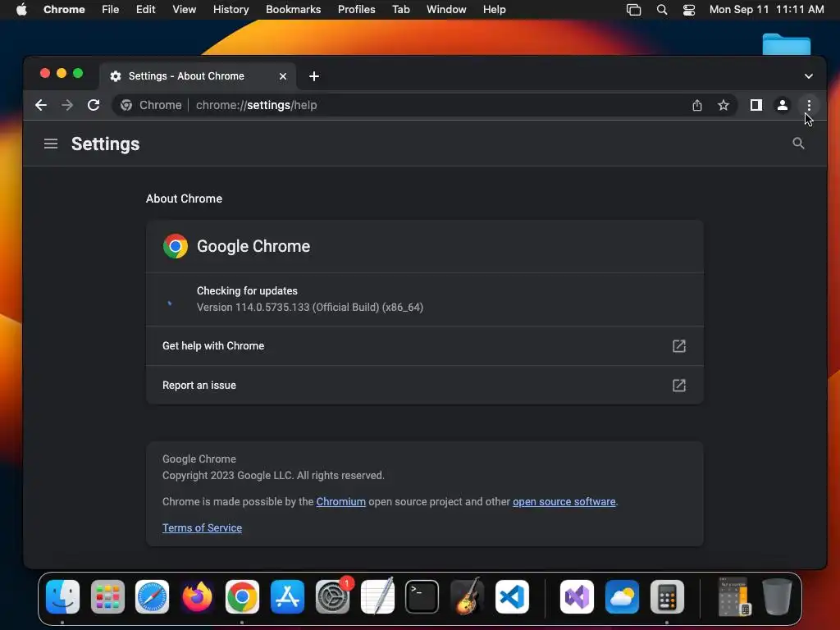840x630 pixels.
Task: Click the Chrome icon in the dock
Action: 242,597
